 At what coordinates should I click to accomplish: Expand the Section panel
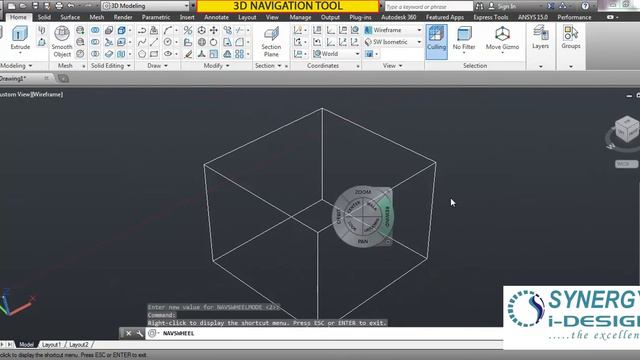point(268,66)
